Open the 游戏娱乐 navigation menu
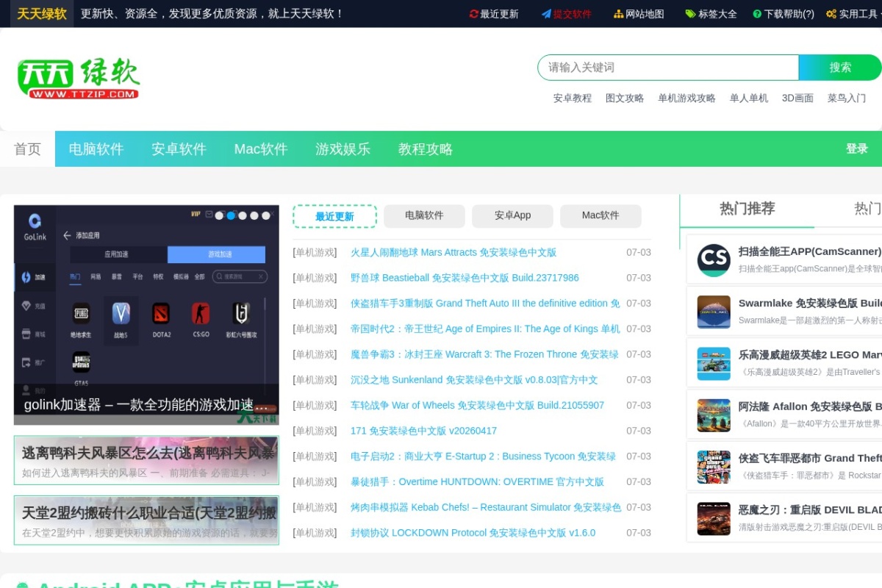The width and height of the screenshot is (882, 588). click(x=343, y=149)
